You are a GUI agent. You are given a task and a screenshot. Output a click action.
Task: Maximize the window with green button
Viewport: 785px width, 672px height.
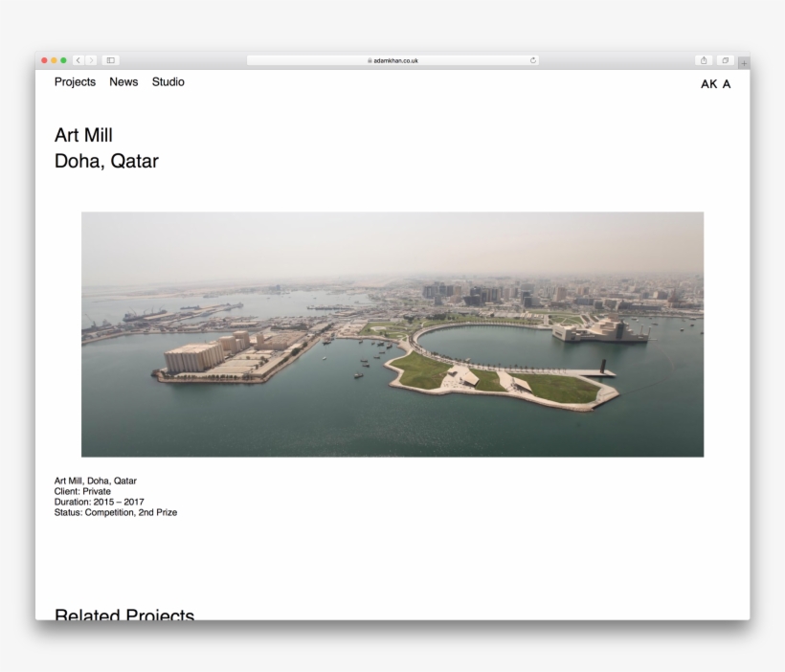(64, 60)
